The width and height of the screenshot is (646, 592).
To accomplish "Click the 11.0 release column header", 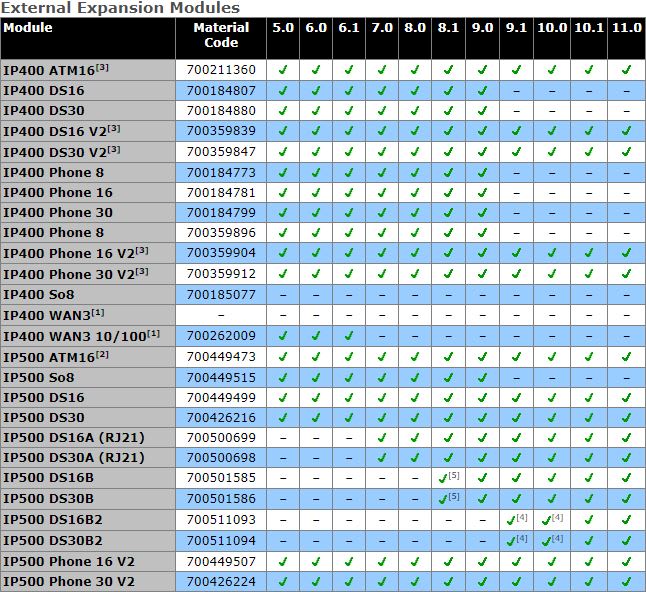I will 627,28.
